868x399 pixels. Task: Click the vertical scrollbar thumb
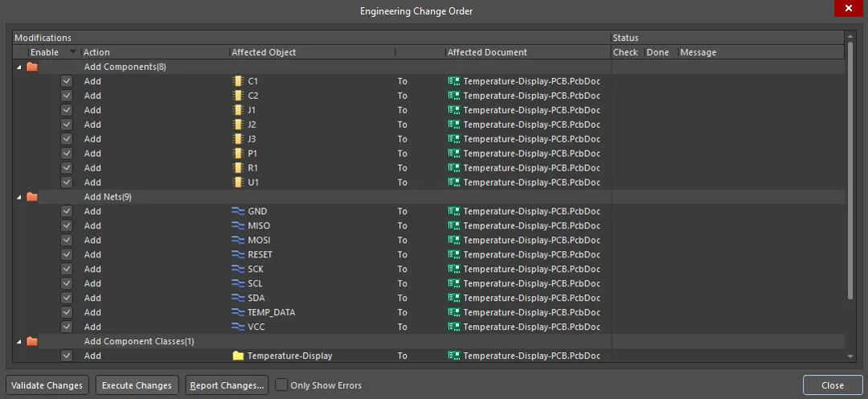tap(850, 171)
